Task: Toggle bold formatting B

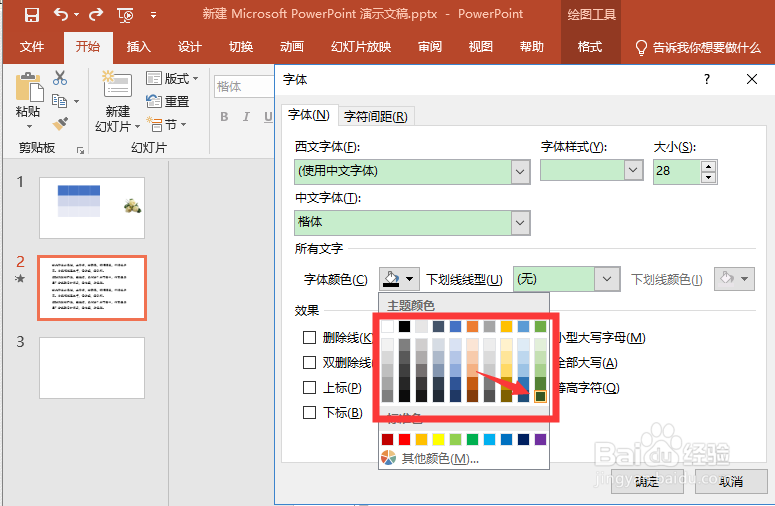Action: [224, 117]
